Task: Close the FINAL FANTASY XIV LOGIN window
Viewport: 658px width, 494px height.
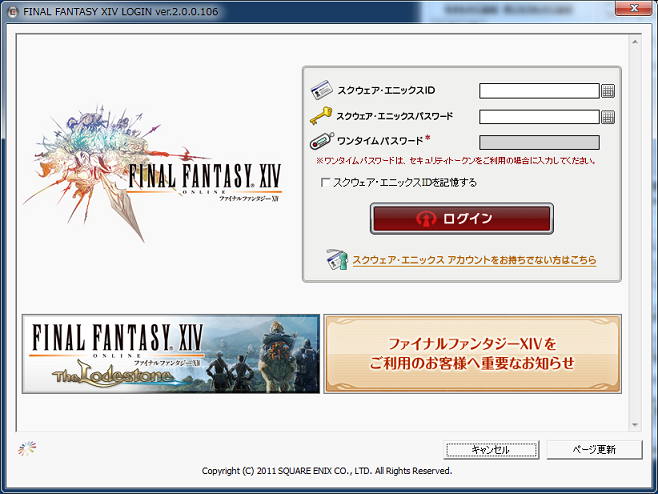Action: point(634,8)
